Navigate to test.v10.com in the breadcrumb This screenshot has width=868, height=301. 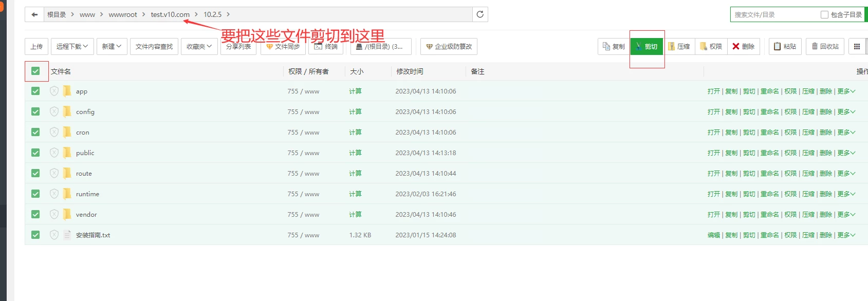click(170, 14)
